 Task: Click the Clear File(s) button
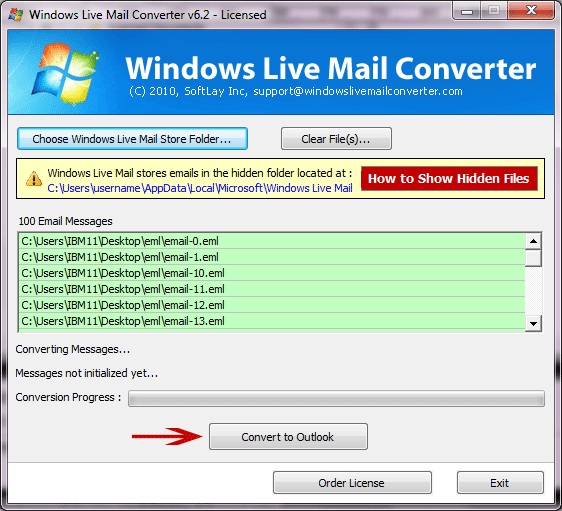[336, 139]
